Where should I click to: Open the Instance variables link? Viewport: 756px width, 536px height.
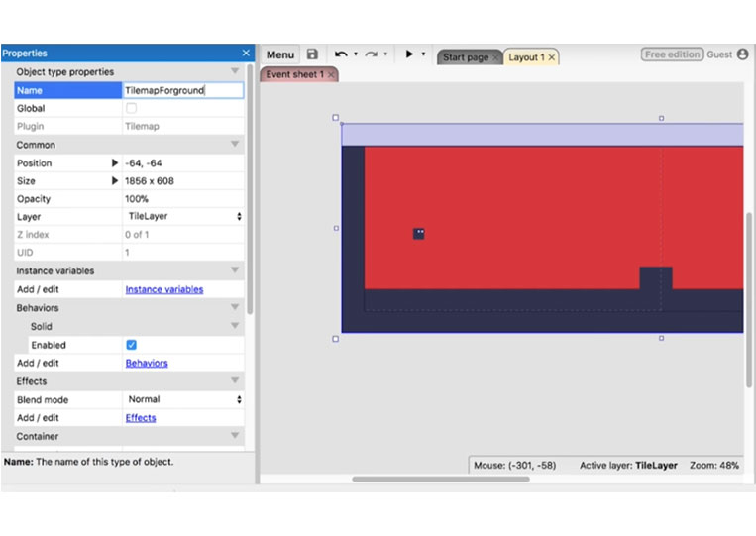coord(164,289)
